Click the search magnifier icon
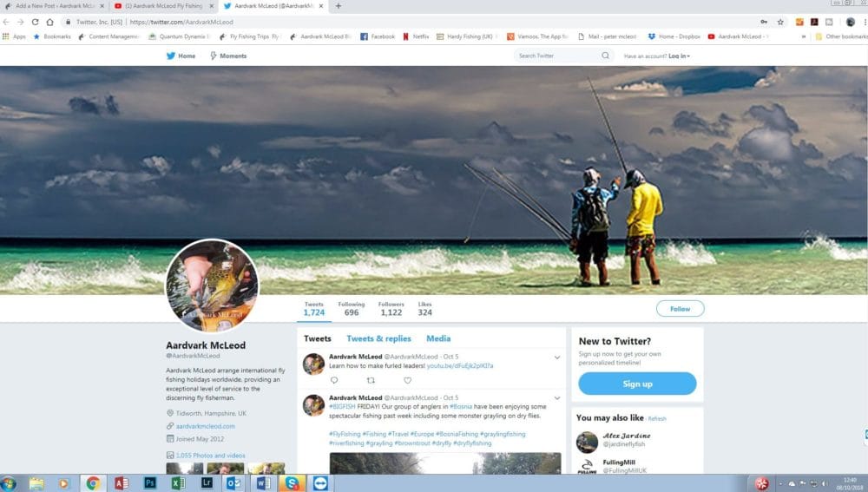The height and width of the screenshot is (492, 868). (605, 56)
